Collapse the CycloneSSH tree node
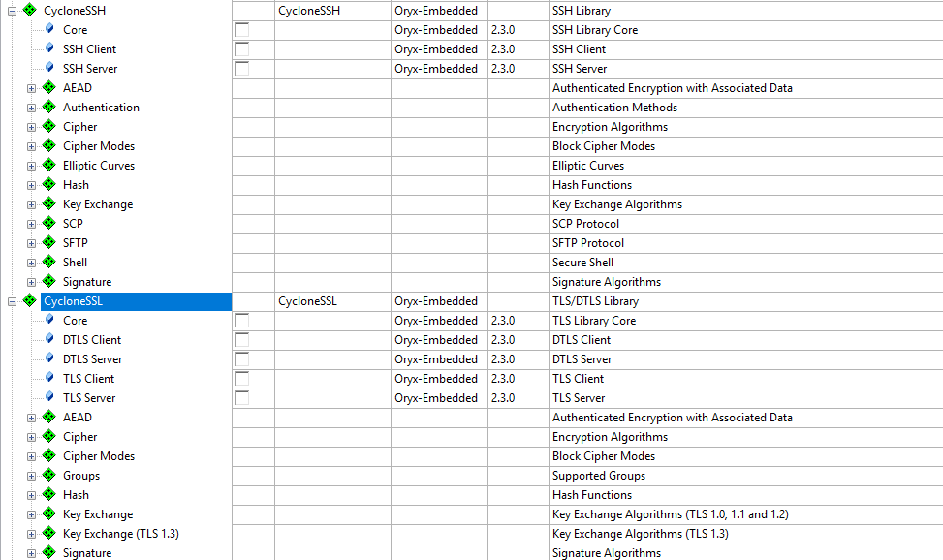Screen dimensions: 943x560 [12, 11]
